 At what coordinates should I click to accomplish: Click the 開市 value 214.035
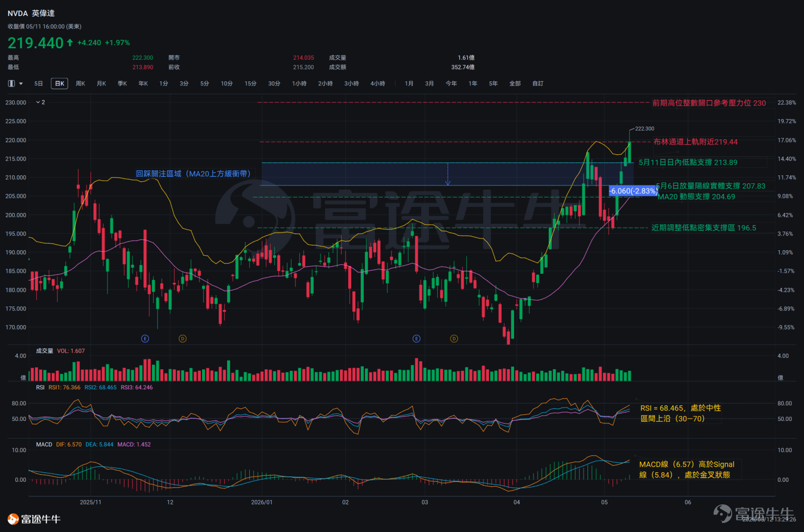(304, 58)
